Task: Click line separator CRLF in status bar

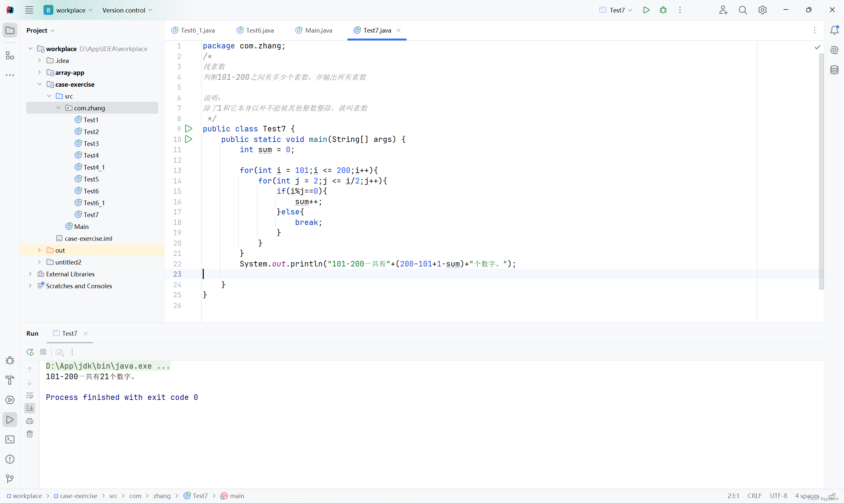Action: pyautogui.click(x=755, y=496)
